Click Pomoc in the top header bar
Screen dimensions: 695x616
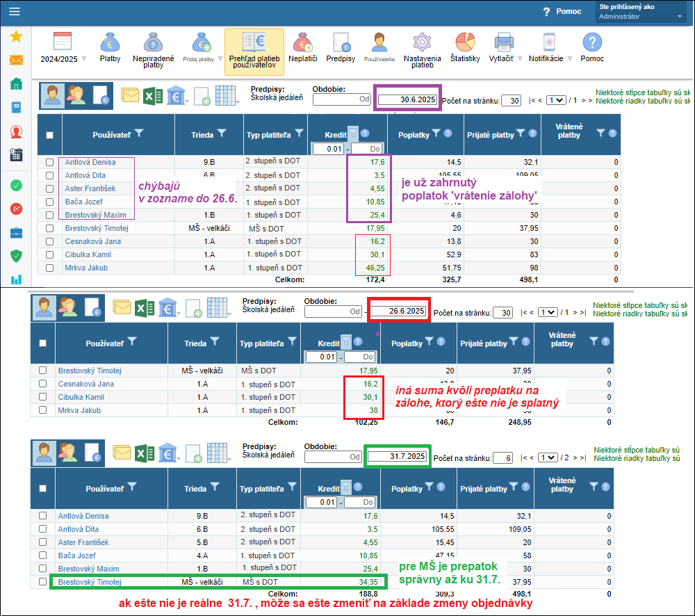click(x=563, y=12)
